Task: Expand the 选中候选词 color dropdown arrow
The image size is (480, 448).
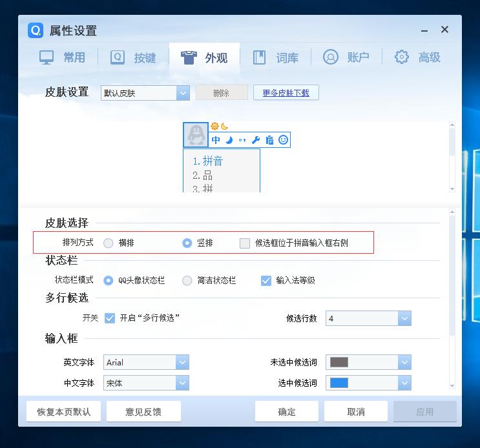Action: tap(404, 383)
